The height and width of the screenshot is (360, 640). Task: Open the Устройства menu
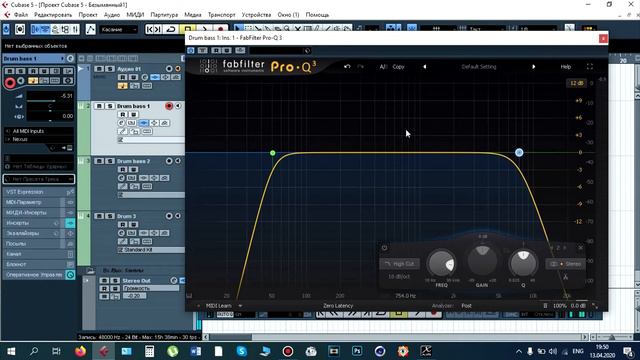point(256,15)
